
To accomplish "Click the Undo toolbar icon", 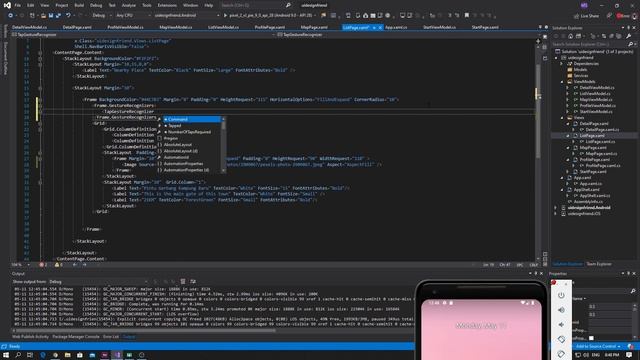I will point(68,16).
